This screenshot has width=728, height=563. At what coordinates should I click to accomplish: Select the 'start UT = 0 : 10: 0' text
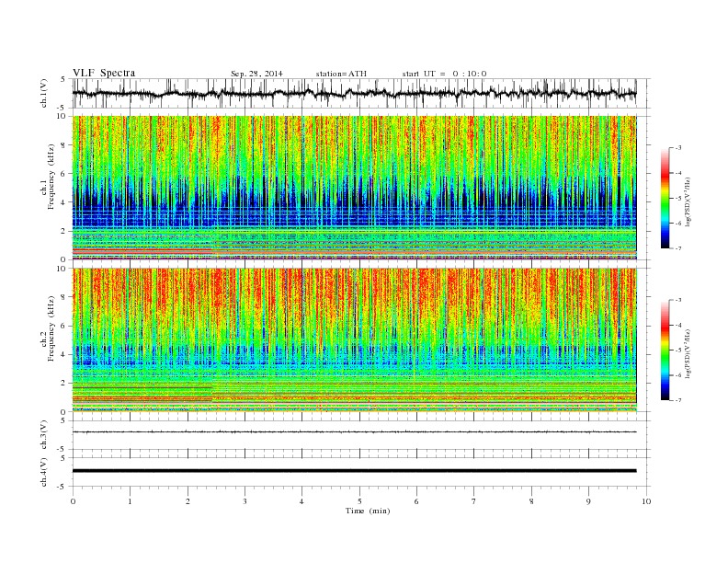pyautogui.click(x=444, y=74)
